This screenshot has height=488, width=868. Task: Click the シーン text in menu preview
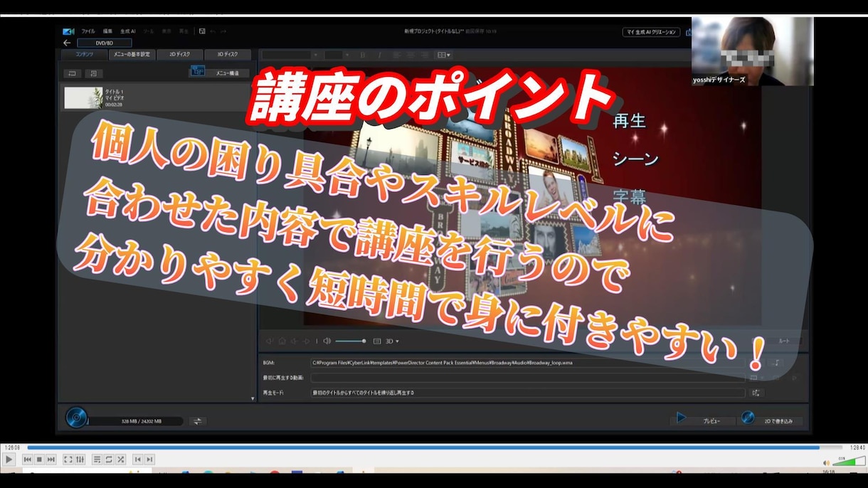point(635,159)
